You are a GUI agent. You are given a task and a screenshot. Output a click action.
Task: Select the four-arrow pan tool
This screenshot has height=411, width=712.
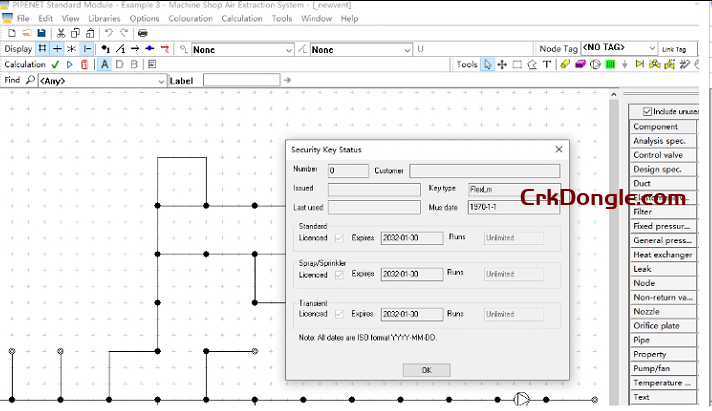(502, 65)
